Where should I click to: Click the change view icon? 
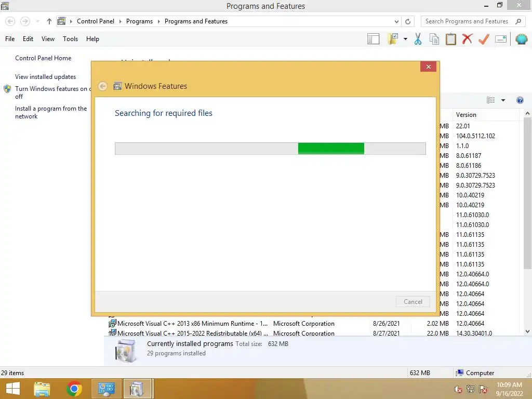[x=490, y=100]
